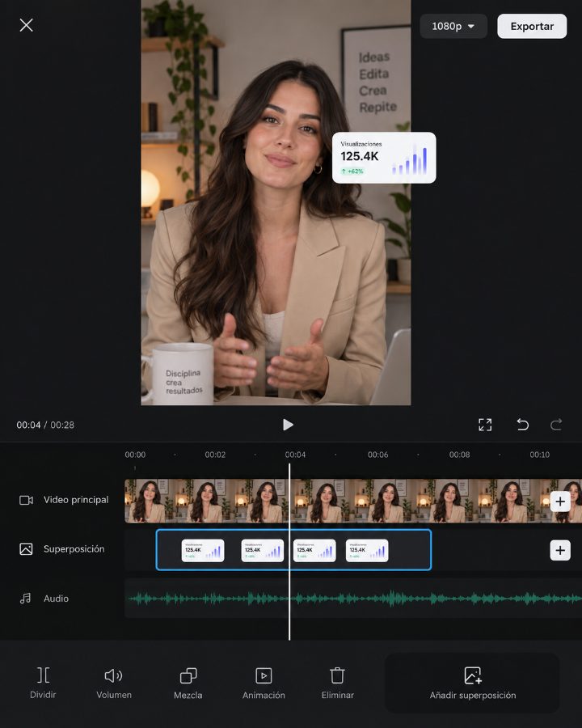582x728 pixels.
Task: Play the video preview
Action: click(x=288, y=425)
